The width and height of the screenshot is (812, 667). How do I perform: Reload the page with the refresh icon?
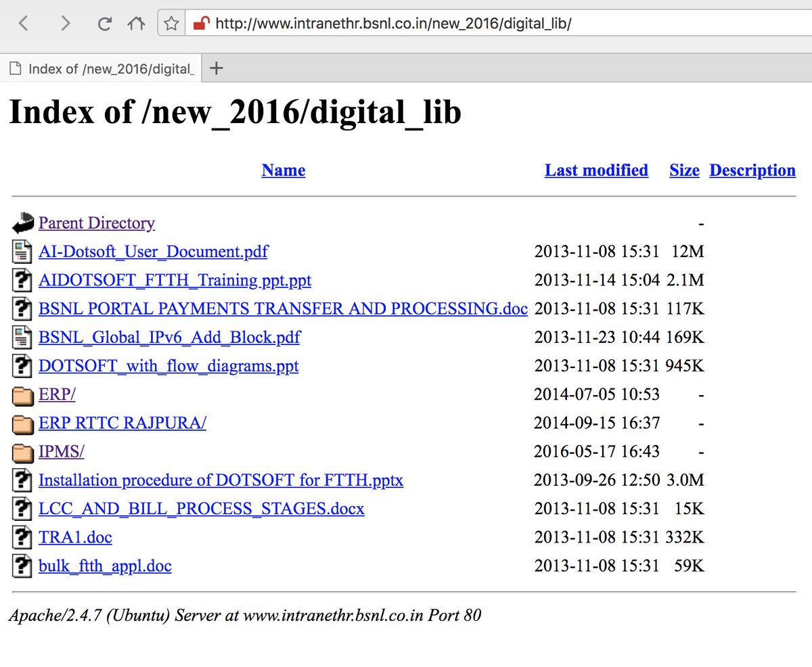coord(104,24)
